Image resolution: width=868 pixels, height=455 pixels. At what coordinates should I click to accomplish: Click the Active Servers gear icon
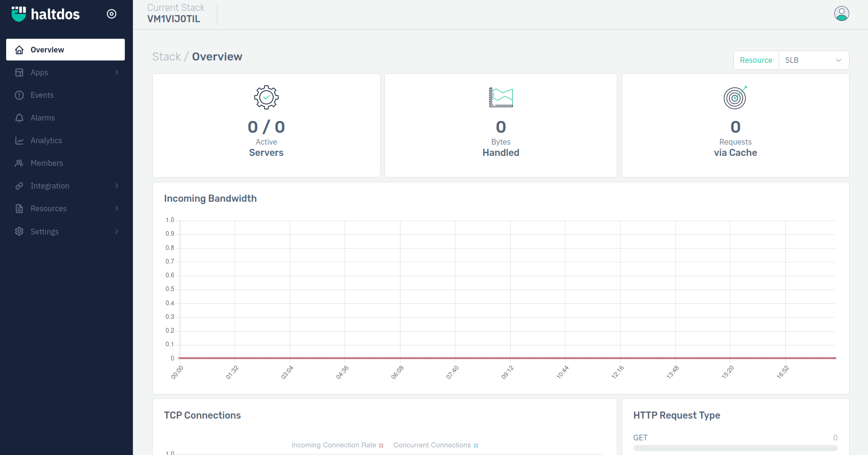[266, 98]
